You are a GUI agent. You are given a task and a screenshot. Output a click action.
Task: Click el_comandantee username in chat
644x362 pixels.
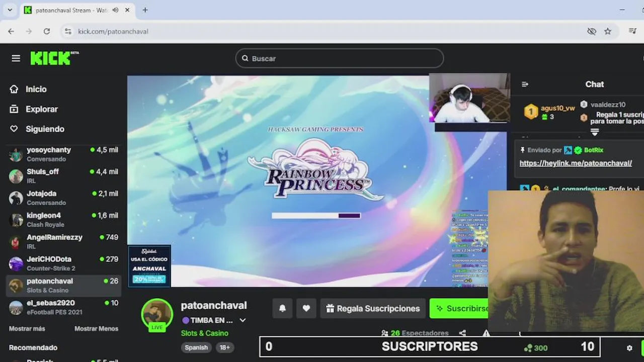click(579, 189)
